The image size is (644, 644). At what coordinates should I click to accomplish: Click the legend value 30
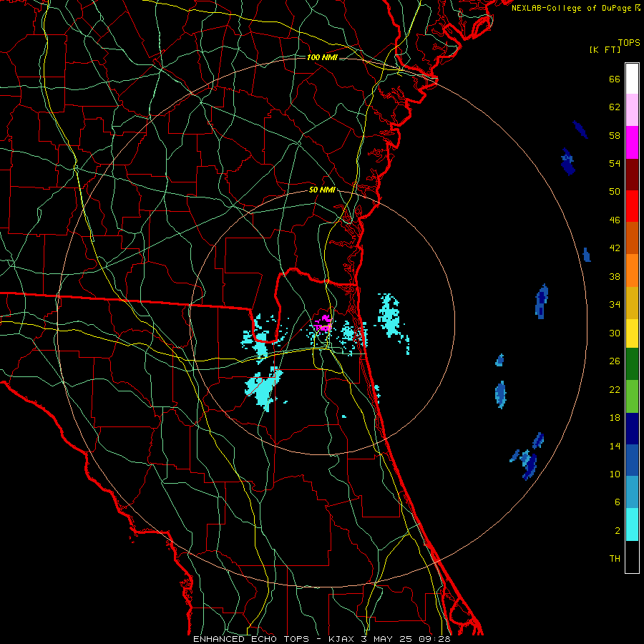pyautogui.click(x=615, y=333)
